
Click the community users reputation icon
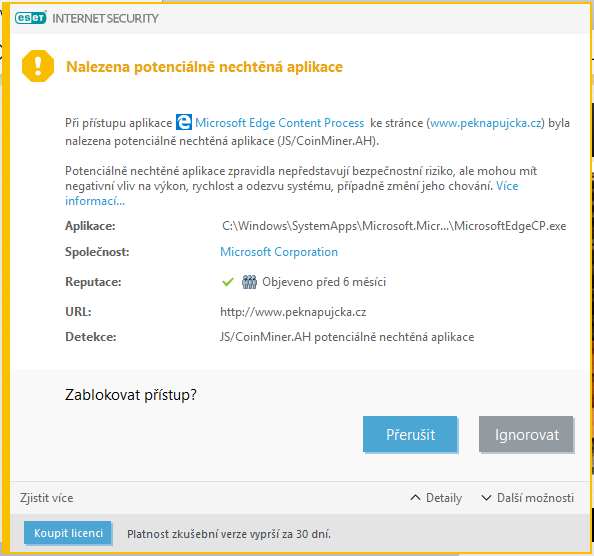[x=249, y=282]
